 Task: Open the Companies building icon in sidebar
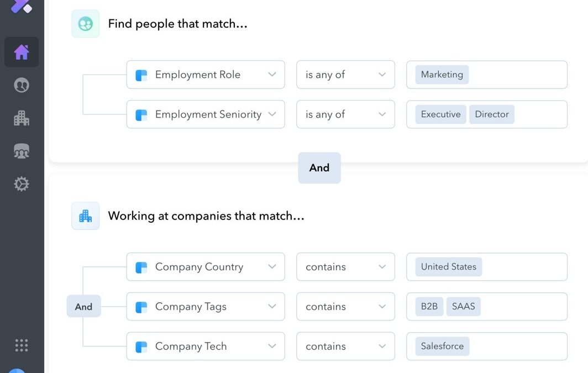point(22,118)
